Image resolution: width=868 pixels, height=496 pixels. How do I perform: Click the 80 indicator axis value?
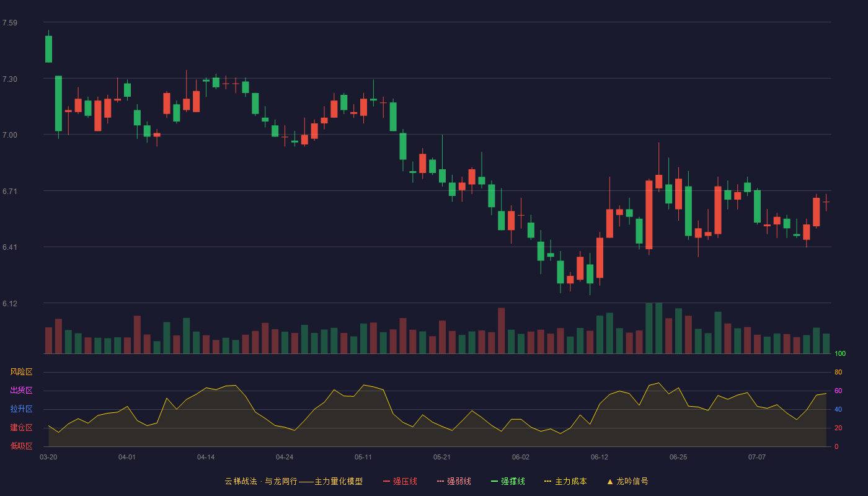838,372
